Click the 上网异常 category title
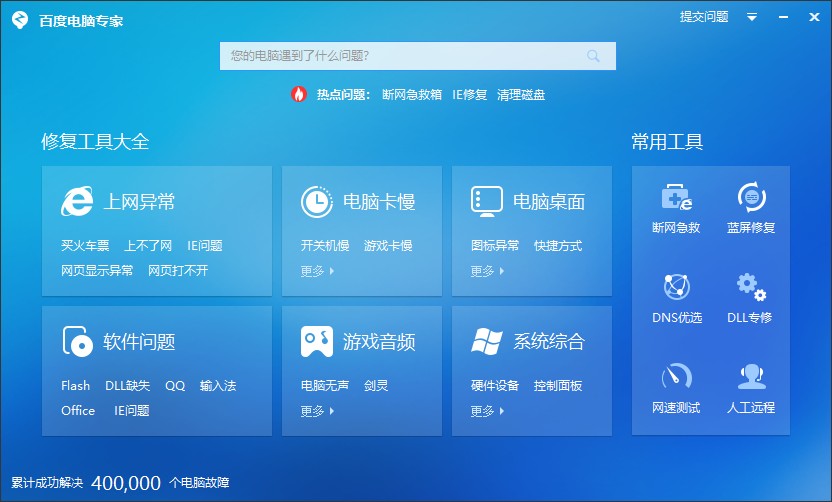832x502 pixels. click(139, 202)
